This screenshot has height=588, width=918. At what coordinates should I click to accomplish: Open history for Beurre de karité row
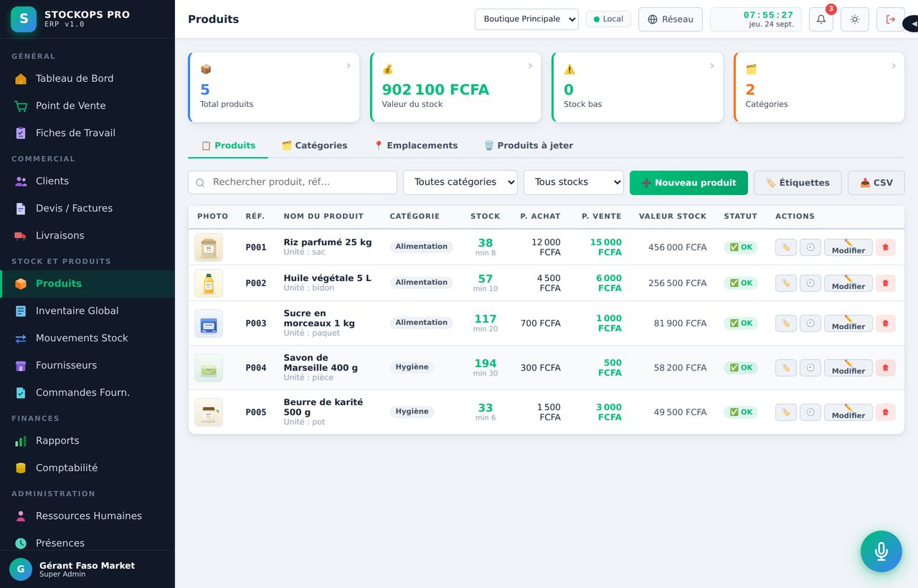point(810,412)
